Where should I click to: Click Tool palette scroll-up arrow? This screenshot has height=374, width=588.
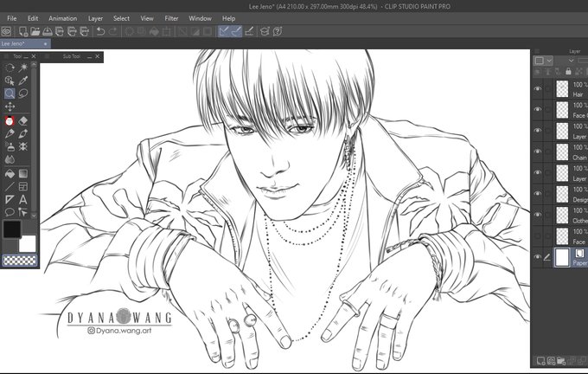tap(34, 65)
